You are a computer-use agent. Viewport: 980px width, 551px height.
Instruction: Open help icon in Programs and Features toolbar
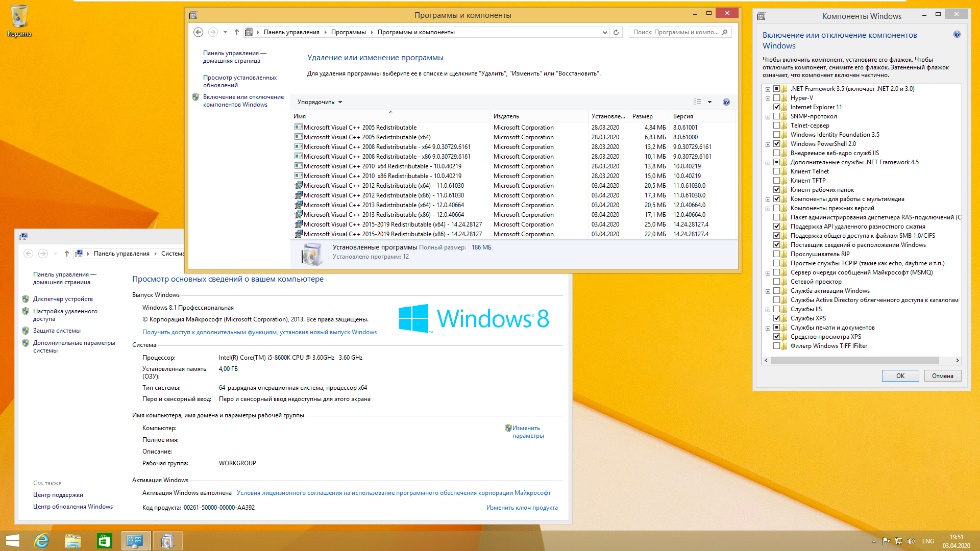(x=726, y=102)
